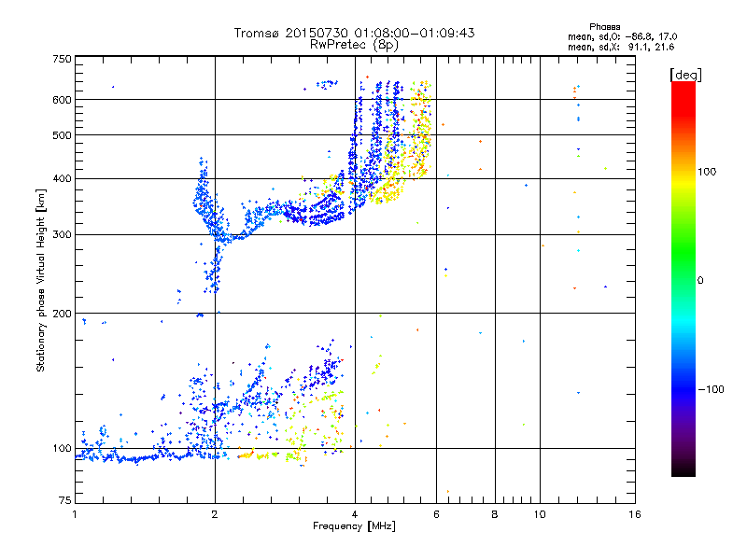The image size is (747, 560).
Task: Click the x-axis tick label '4'
Action: (355, 514)
